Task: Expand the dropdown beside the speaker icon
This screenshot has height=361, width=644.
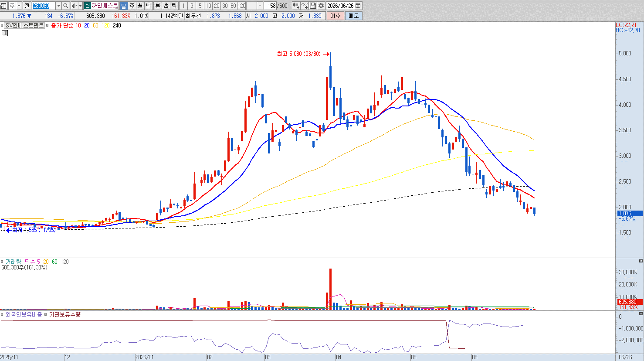Action: click(x=80, y=6)
